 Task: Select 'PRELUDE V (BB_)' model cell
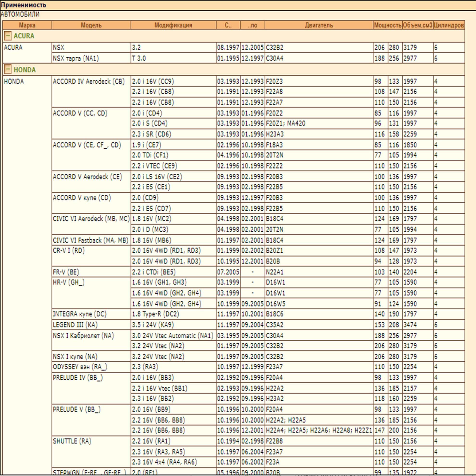tap(91, 420)
